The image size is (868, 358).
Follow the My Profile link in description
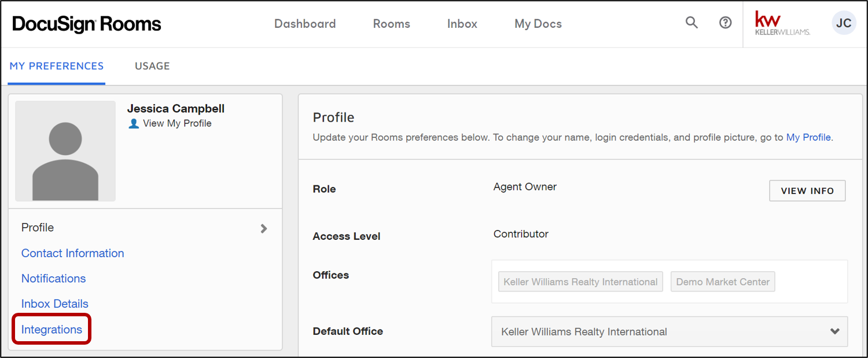pos(808,137)
